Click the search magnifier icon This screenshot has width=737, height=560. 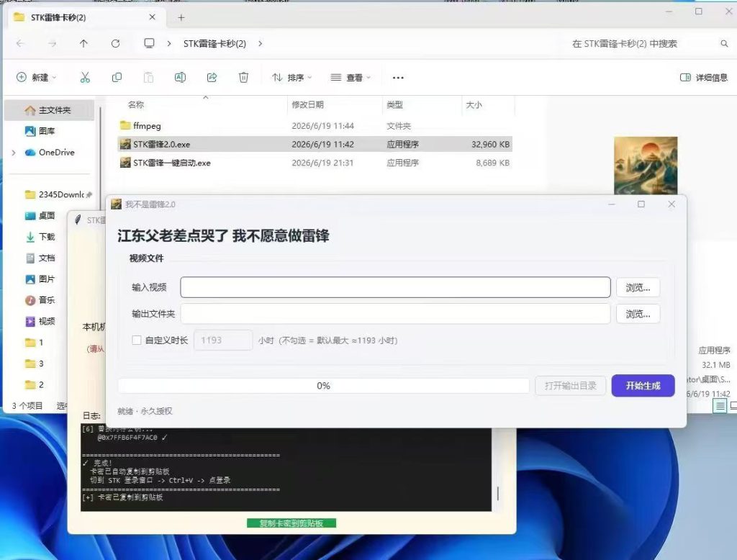point(724,43)
